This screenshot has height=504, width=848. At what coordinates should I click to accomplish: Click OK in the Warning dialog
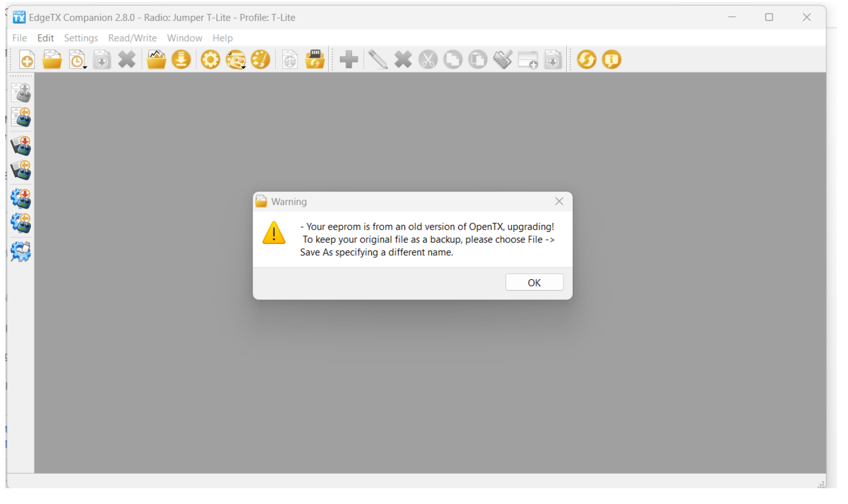(534, 283)
